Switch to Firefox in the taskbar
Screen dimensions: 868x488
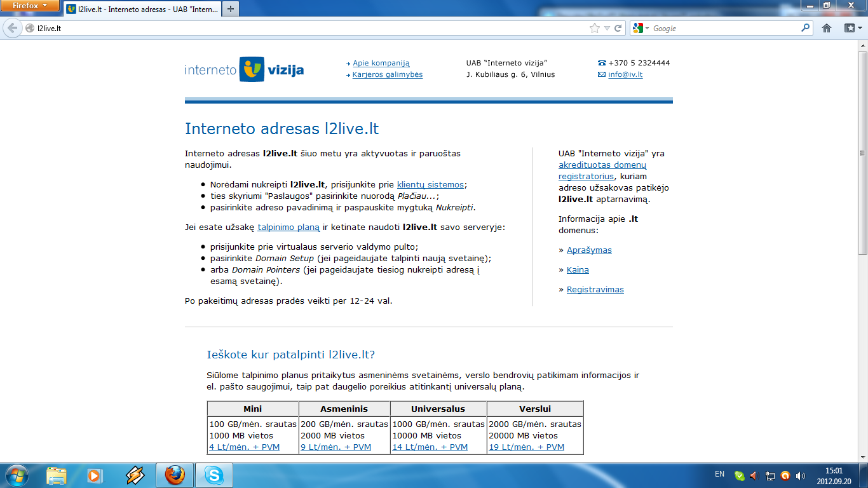point(175,475)
